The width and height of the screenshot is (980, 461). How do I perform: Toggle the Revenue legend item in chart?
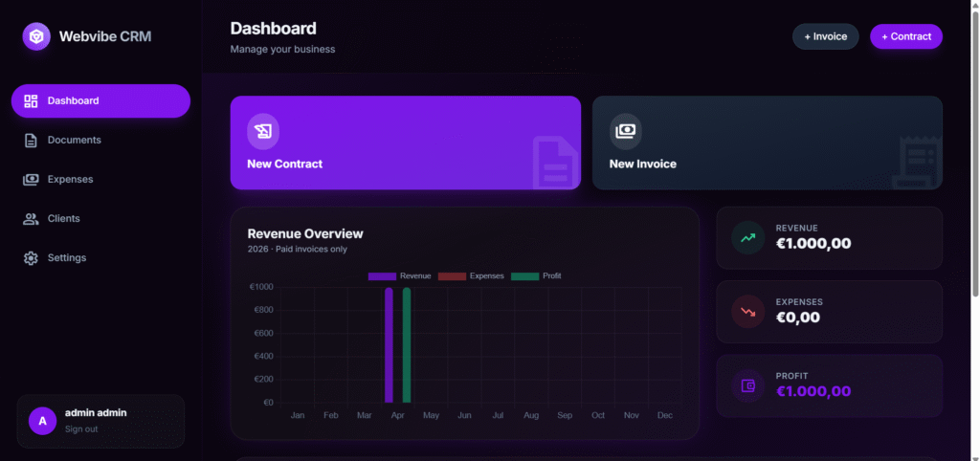pos(399,276)
